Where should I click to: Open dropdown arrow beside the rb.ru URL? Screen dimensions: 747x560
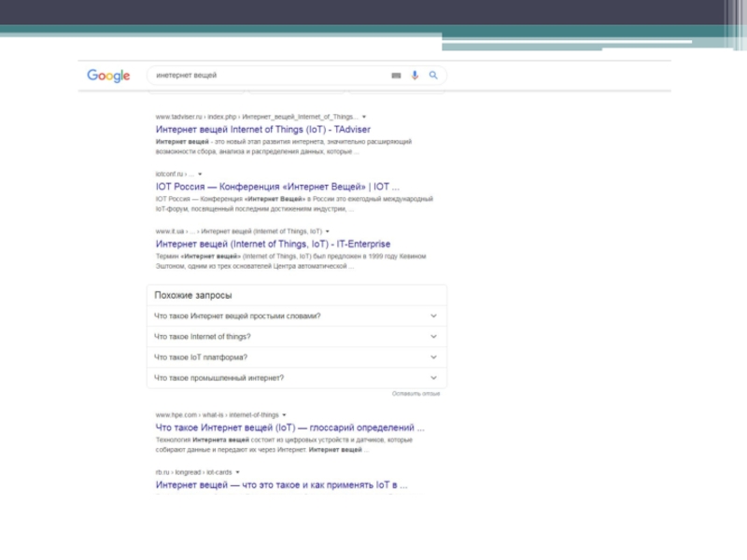(x=238, y=472)
